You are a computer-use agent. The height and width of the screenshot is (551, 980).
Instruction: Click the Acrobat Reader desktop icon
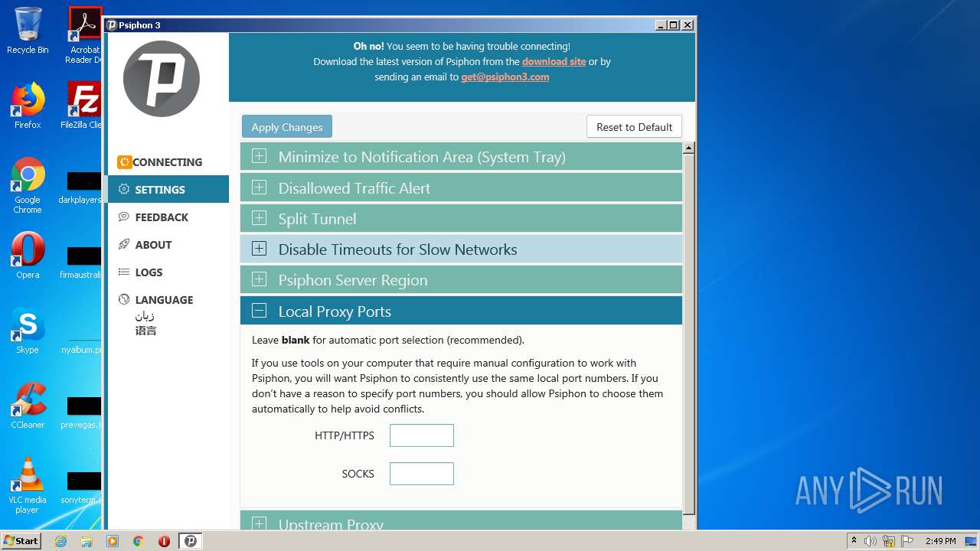[85, 35]
